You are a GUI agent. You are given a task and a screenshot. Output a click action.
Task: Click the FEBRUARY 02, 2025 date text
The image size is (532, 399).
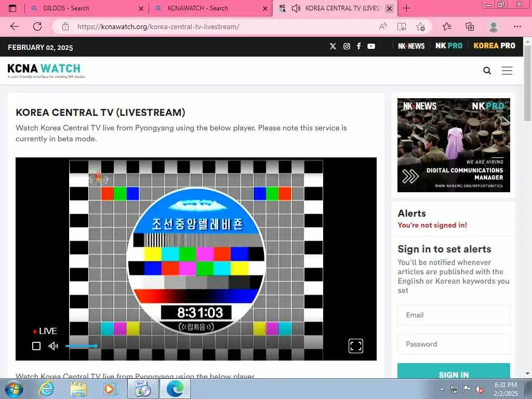coord(41,47)
